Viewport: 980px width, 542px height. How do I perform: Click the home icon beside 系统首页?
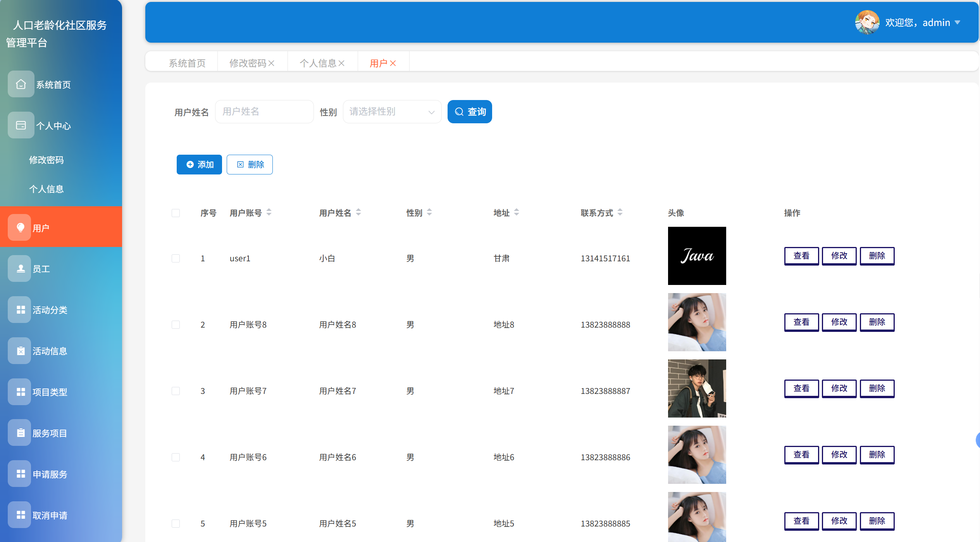point(21,84)
